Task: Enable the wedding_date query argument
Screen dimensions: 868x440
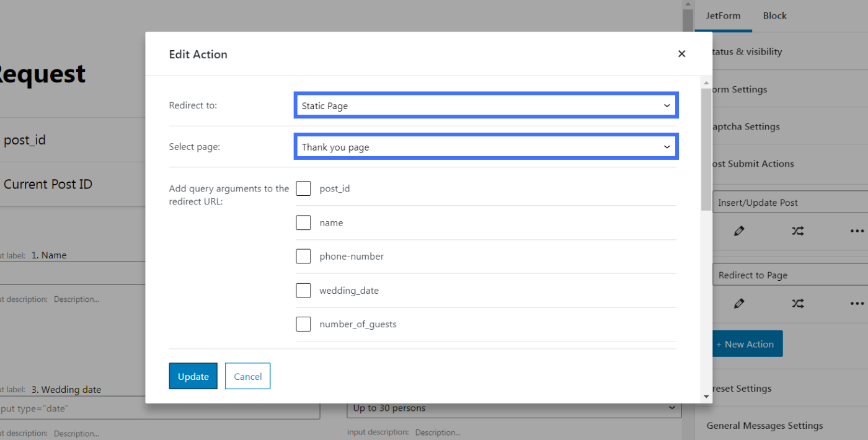Action: point(303,290)
